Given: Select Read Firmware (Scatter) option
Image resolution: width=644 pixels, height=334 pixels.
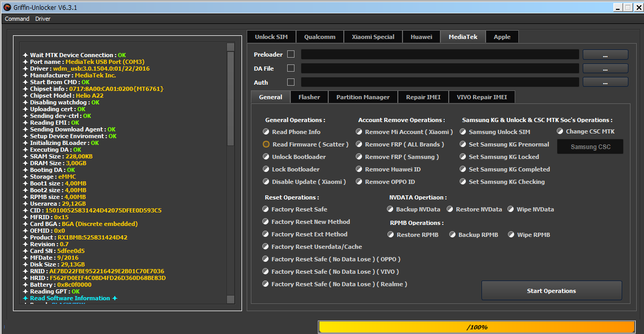Looking at the screenshot, I should point(305,144).
